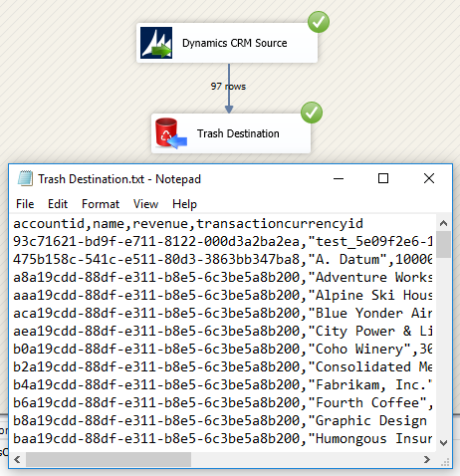Image resolution: width=460 pixels, height=476 pixels.
Task: Select the Trash Destination component label
Action: coord(238,133)
